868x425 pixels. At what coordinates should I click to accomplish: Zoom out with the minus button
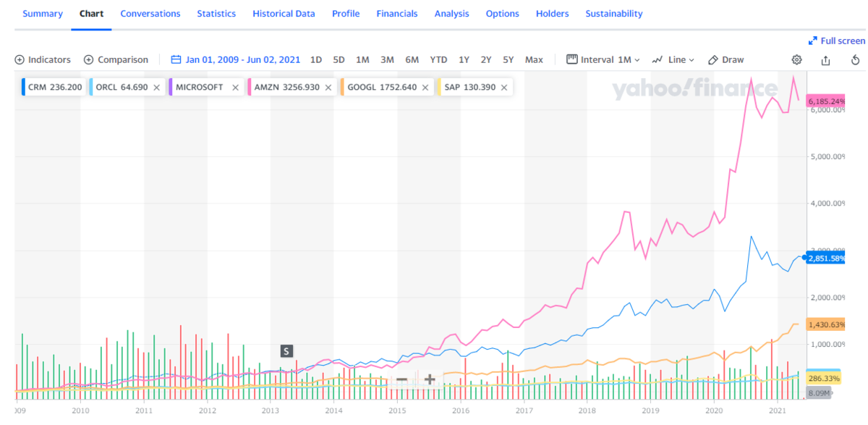[401, 379]
